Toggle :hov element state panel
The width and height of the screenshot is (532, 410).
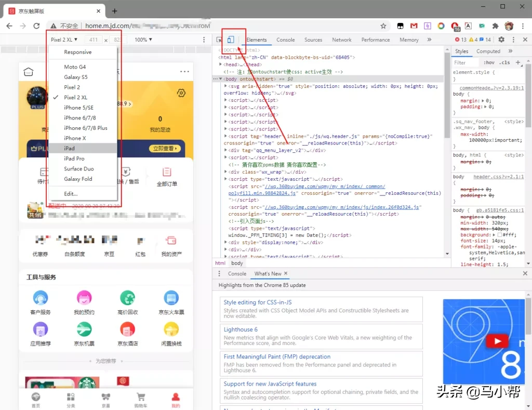click(489, 62)
